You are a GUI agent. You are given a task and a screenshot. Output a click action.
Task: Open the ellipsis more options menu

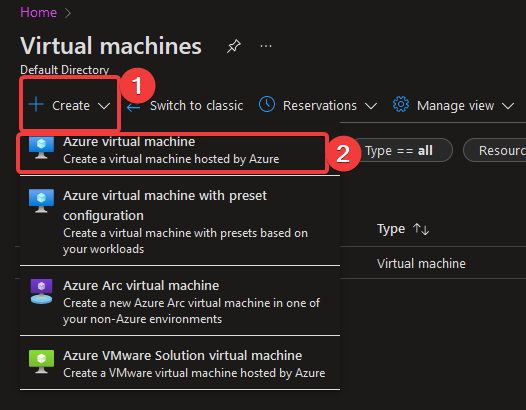click(266, 46)
